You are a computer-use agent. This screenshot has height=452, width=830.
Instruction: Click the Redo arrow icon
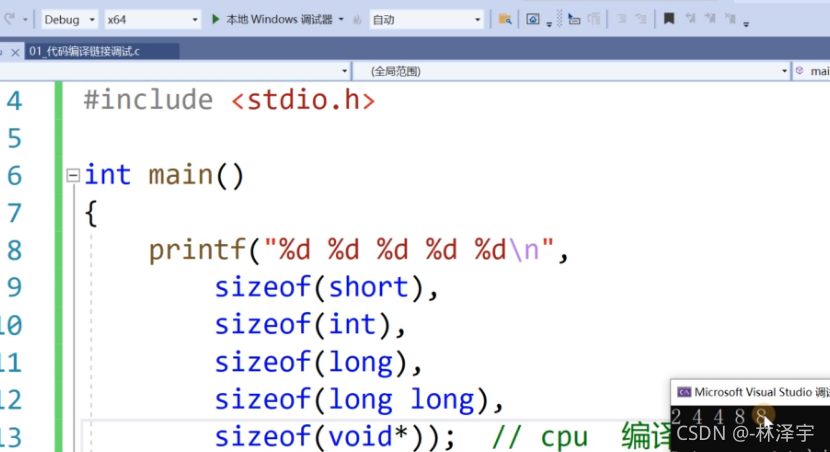(9, 19)
